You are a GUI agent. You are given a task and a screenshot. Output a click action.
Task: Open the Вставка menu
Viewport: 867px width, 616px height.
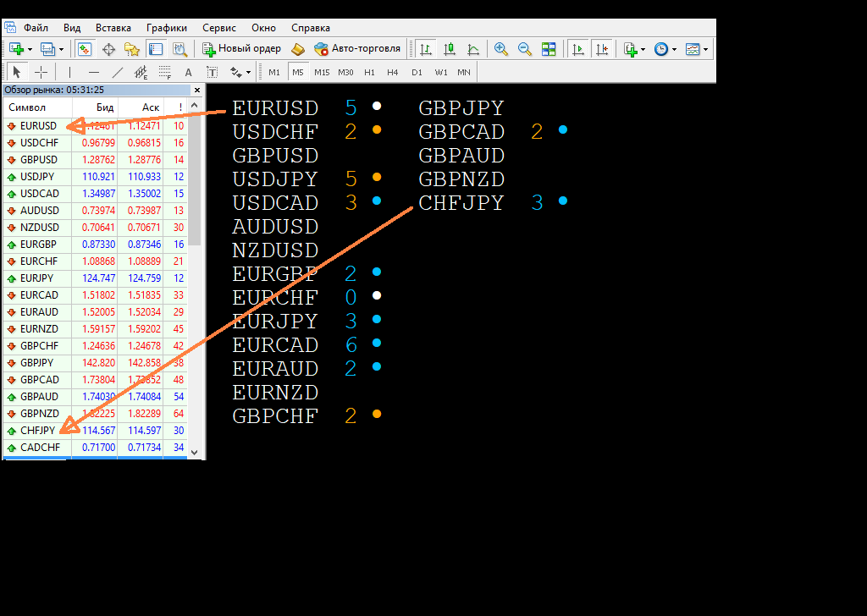(x=113, y=28)
